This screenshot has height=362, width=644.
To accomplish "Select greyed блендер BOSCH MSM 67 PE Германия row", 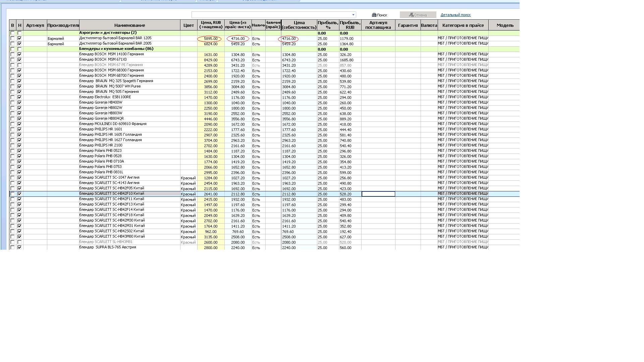I will [x=264, y=65].
